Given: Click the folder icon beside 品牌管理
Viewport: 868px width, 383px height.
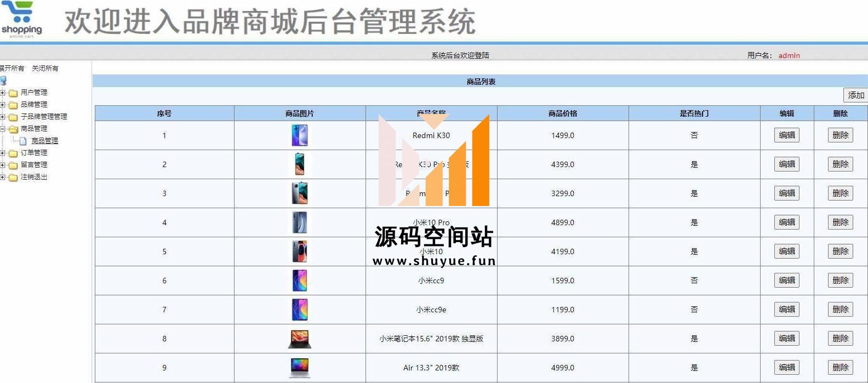Looking at the screenshot, I should (x=13, y=105).
